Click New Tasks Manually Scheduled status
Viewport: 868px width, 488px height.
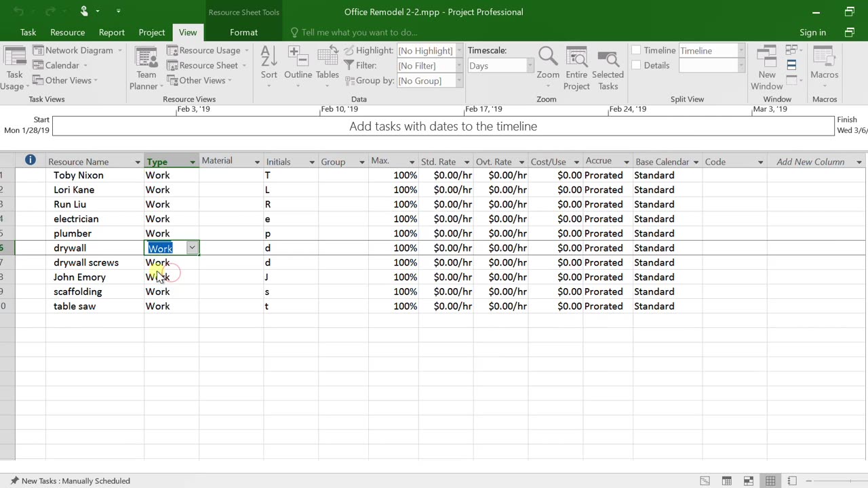tap(69, 481)
